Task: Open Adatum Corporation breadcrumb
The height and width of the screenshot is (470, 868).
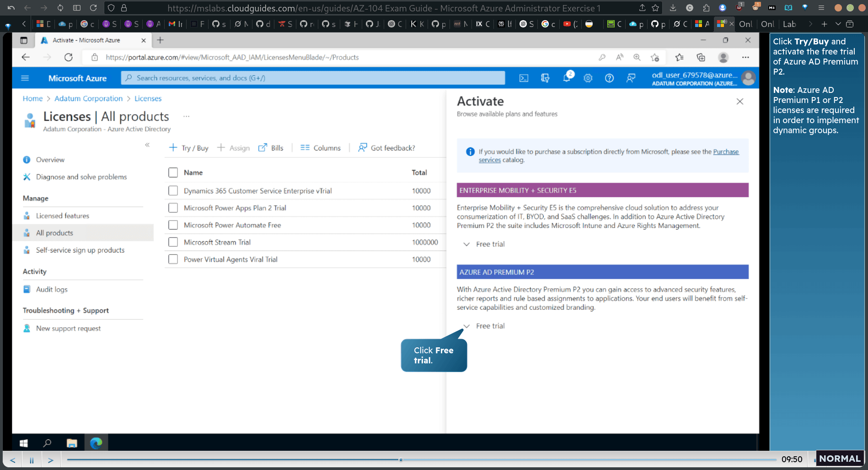Action: [x=89, y=98]
